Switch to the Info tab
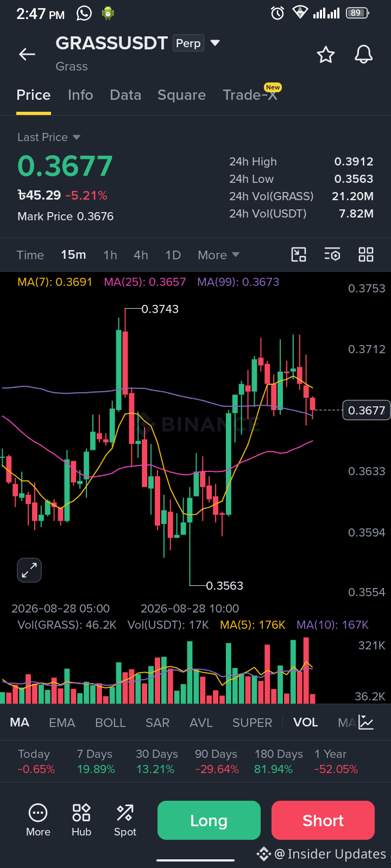 pyautogui.click(x=80, y=95)
